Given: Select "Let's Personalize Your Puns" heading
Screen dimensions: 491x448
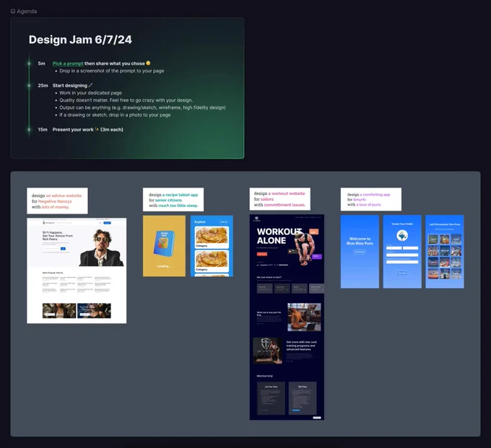Looking at the screenshot, I should [x=444, y=224].
